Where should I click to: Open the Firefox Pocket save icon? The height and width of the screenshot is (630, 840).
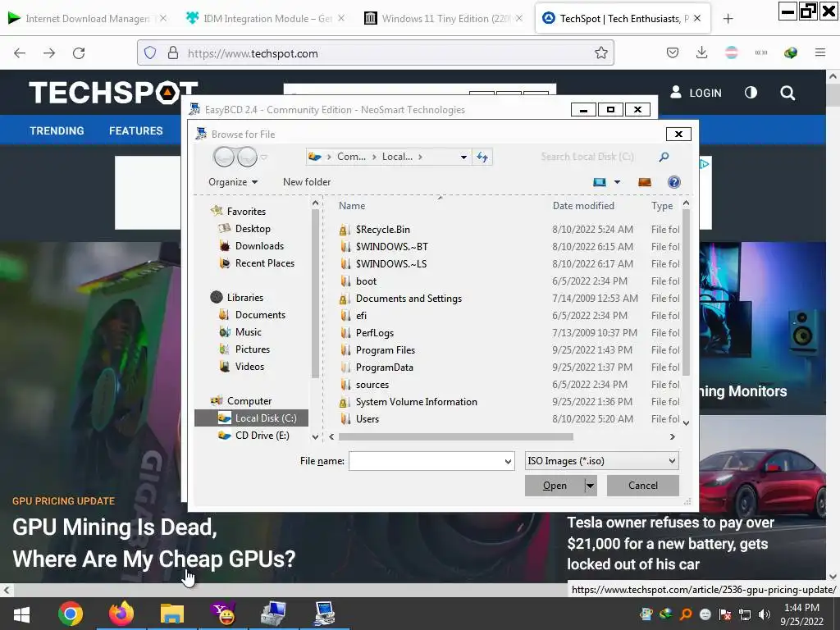coord(673,52)
